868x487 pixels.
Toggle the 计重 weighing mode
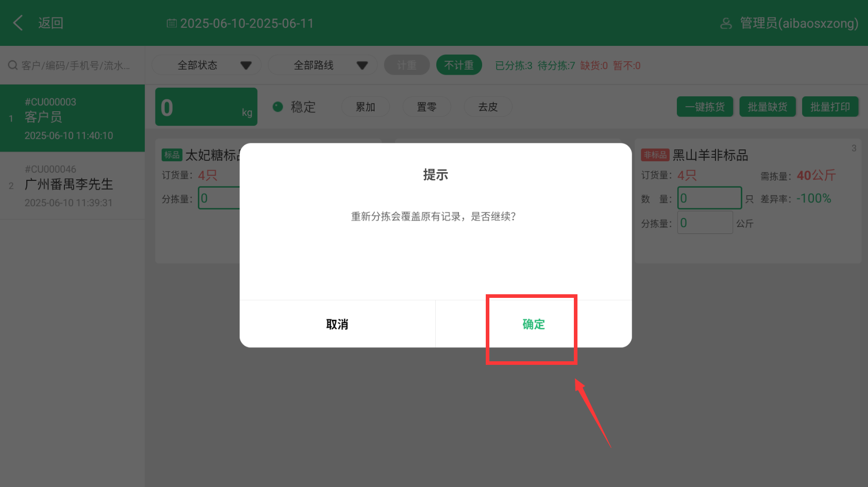tap(406, 65)
